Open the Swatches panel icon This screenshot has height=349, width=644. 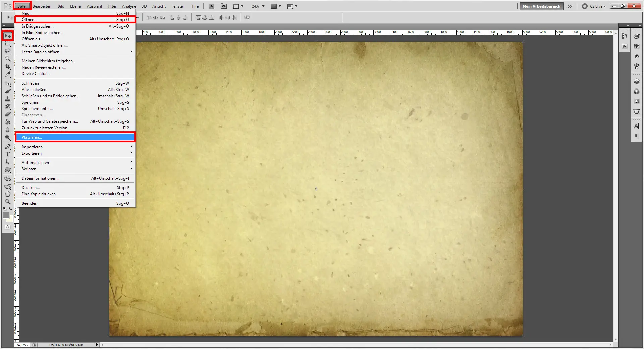[636, 46]
